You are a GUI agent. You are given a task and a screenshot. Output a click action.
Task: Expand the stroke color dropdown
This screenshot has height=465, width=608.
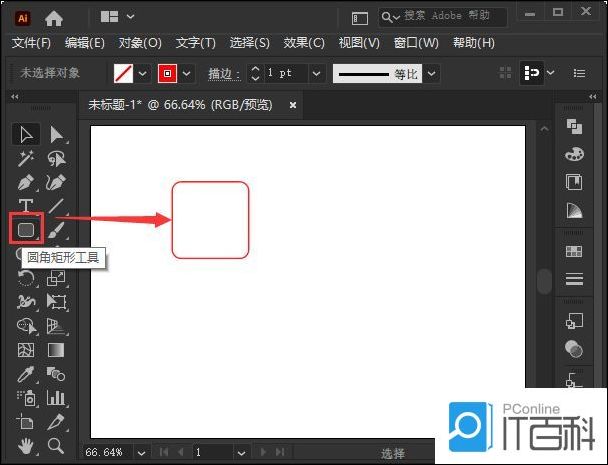(187, 73)
